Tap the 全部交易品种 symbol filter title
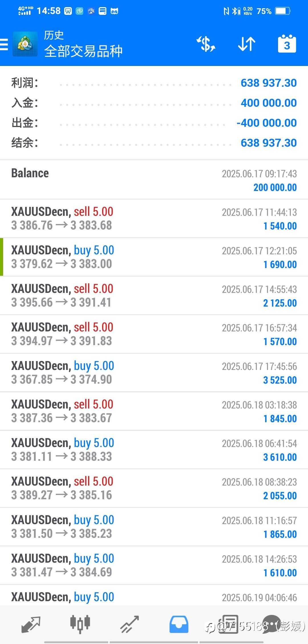This screenshot has width=308, height=644. click(x=83, y=51)
